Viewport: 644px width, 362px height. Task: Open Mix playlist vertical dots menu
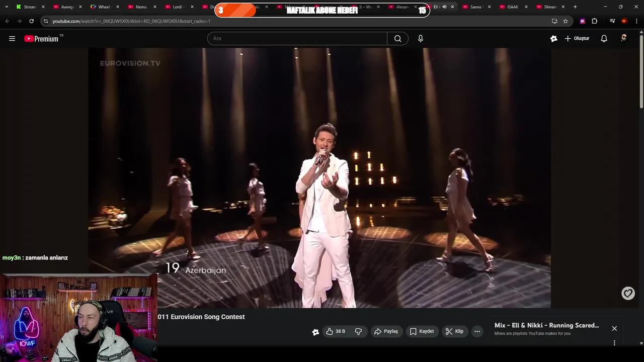point(614,343)
